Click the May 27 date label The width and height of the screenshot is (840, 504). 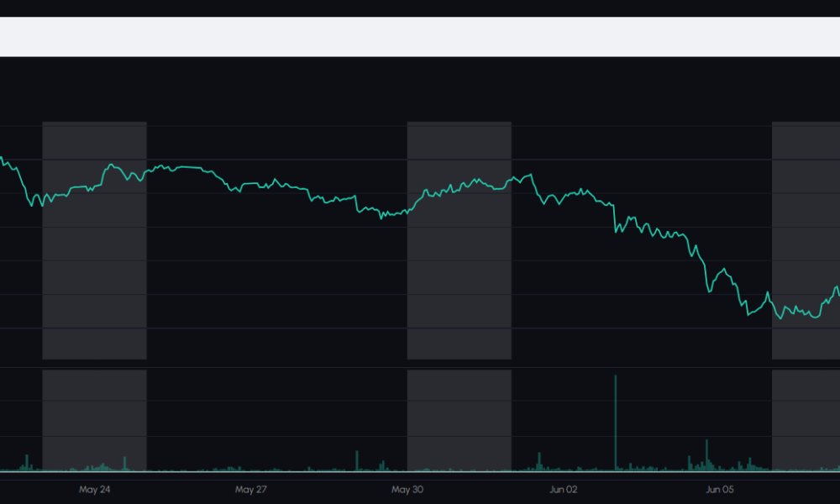(x=250, y=489)
